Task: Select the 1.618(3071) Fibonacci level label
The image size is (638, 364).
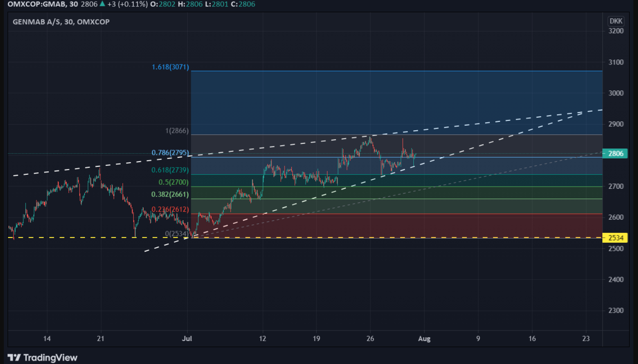Action: tap(170, 67)
